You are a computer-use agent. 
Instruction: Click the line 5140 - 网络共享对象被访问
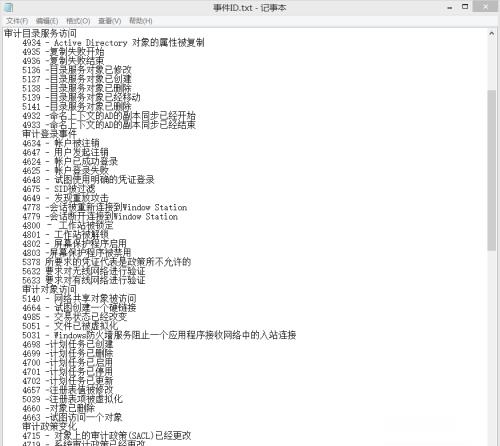(79, 299)
